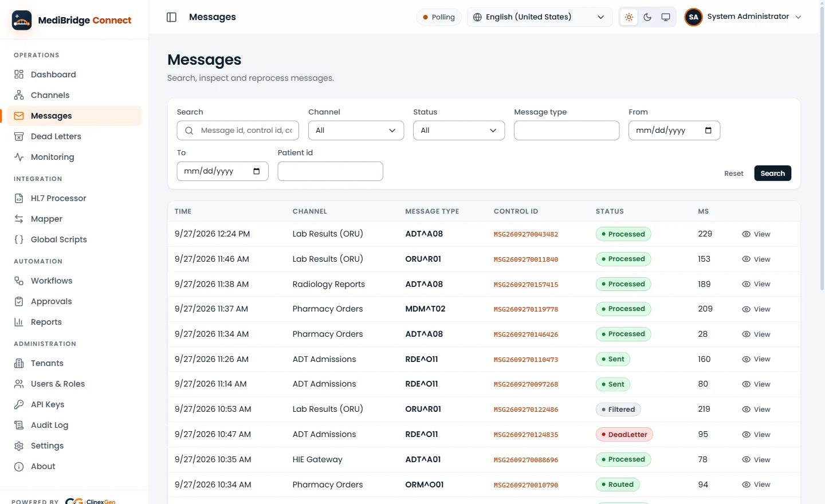
Task: Open Dashboard from the sidebar
Action: (74, 74)
